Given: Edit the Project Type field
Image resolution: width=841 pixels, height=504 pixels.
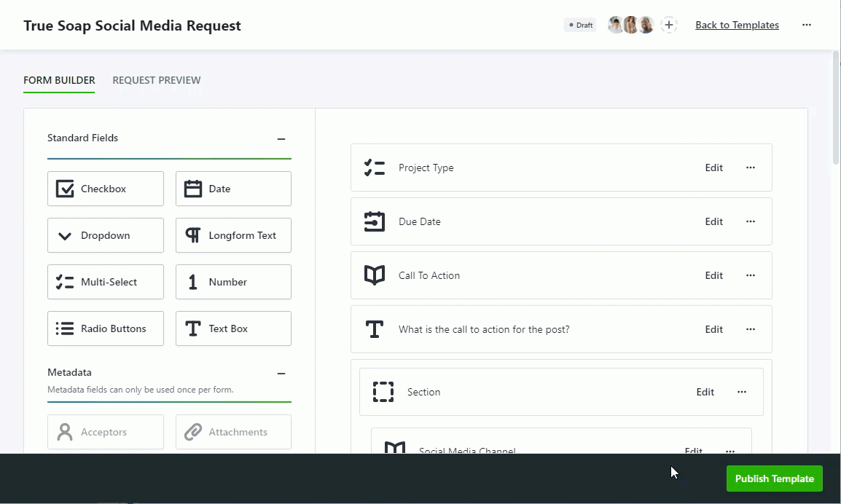Looking at the screenshot, I should pyautogui.click(x=714, y=168).
